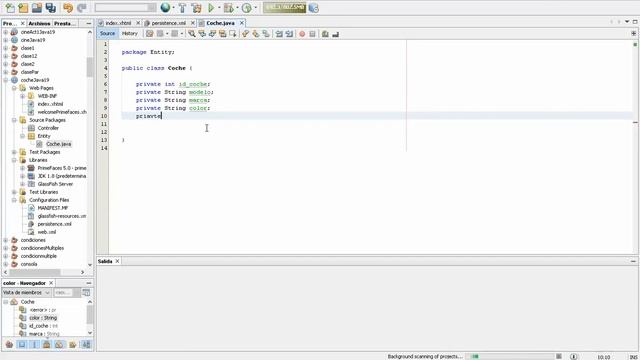Click the Redo arrow icon

[82, 8]
